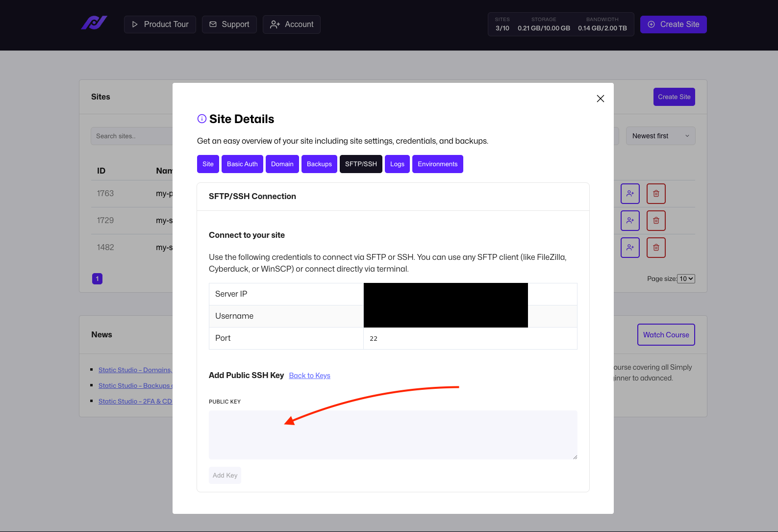
Task: Click the Username label cell
Action: click(286, 316)
